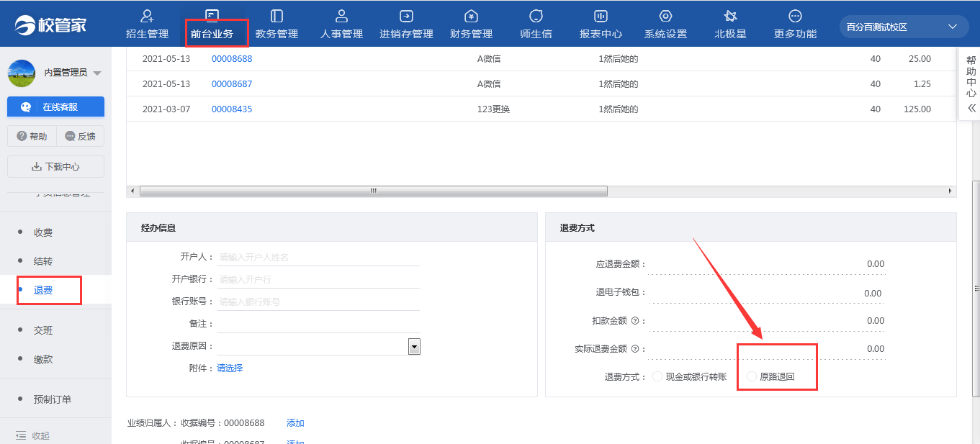The height and width of the screenshot is (444, 980).
Task: Open 下载中心
Action: tap(55, 166)
